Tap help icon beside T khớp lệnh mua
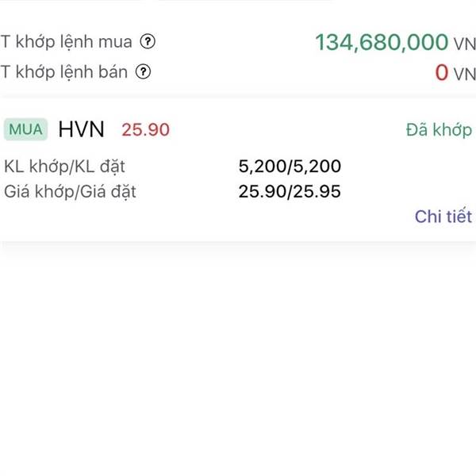Viewport: 476px width, 476px height. (x=147, y=42)
